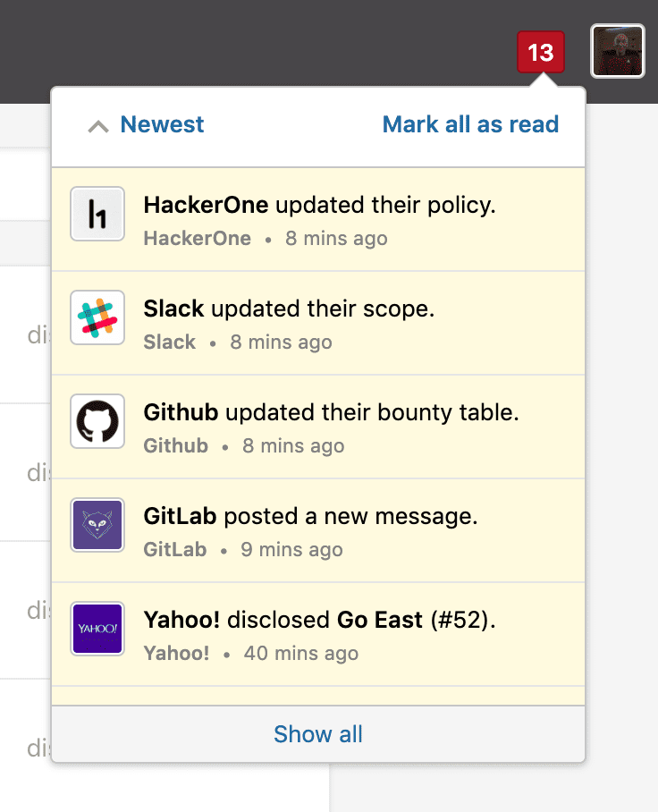Sort notifications by Newest

[x=162, y=125]
